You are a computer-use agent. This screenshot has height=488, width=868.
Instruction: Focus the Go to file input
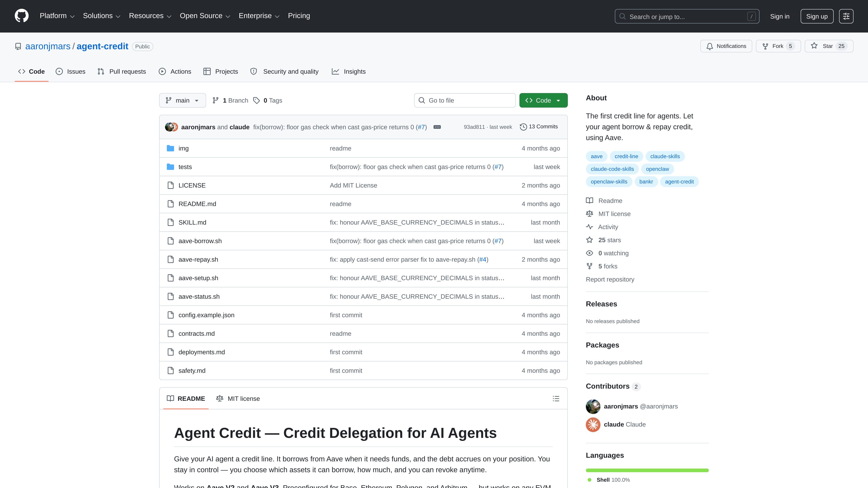(465, 100)
